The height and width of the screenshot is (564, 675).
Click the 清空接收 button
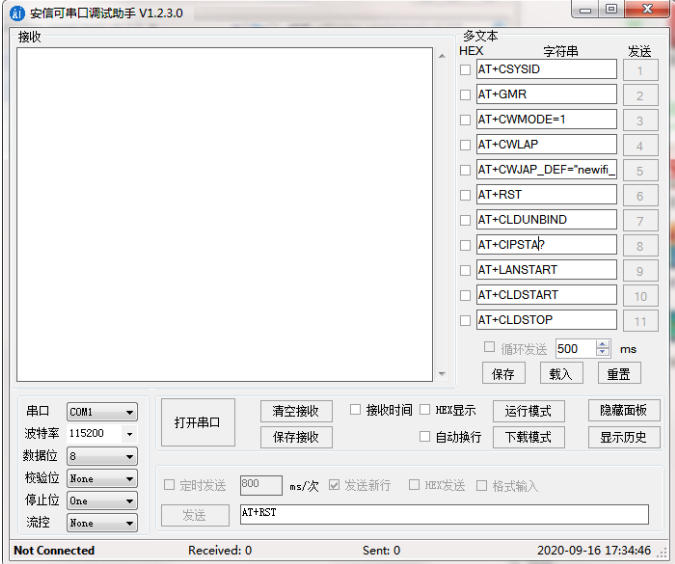tap(296, 411)
